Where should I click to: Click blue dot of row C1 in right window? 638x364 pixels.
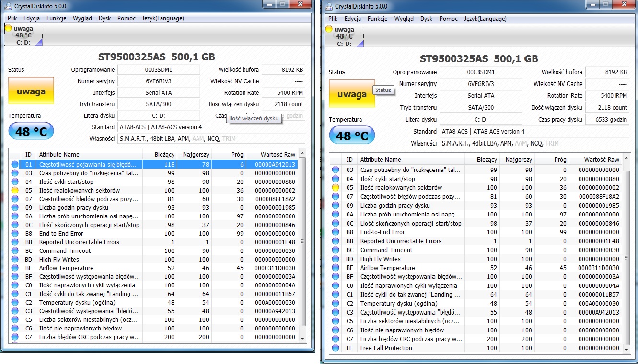click(336, 295)
